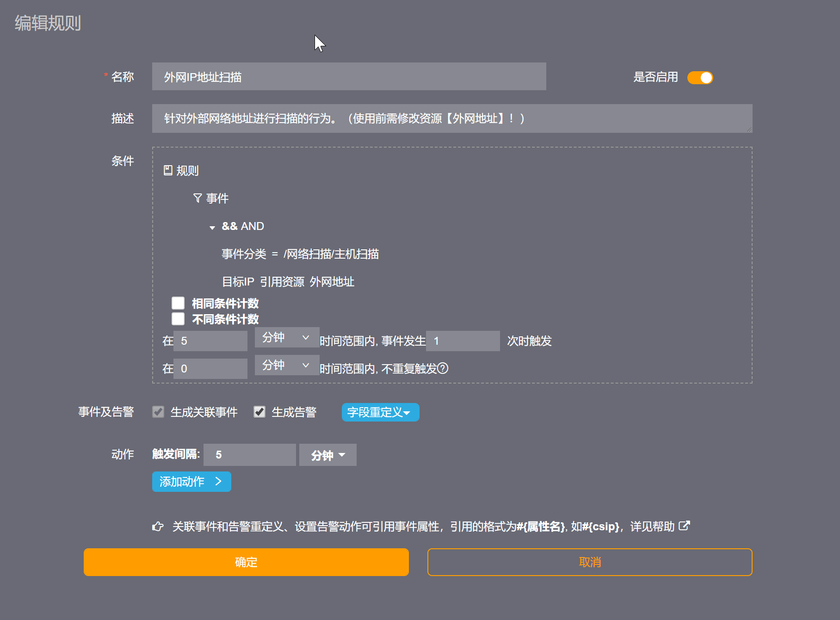Open the 分钟 unit dropdown for event count window
Viewport: 840px width, 620px height.
point(286,337)
